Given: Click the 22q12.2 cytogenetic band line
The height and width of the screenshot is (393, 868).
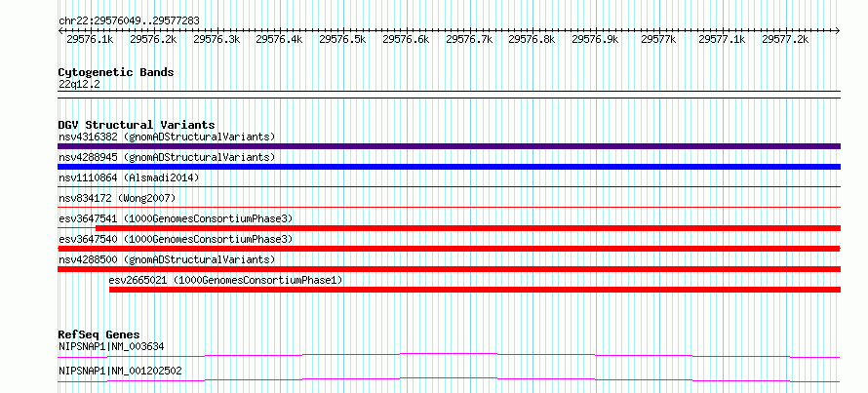Looking at the screenshot, I should point(449,95).
